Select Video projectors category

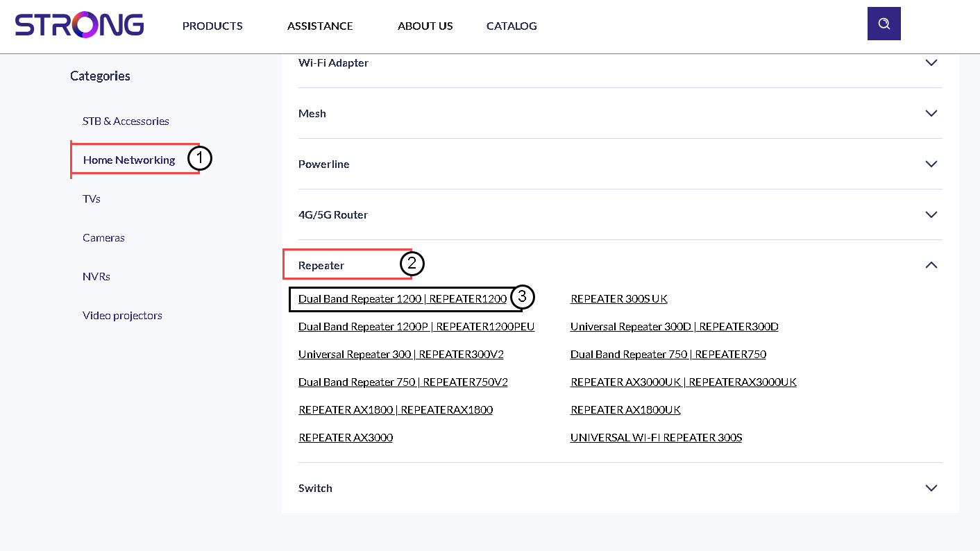(x=122, y=315)
